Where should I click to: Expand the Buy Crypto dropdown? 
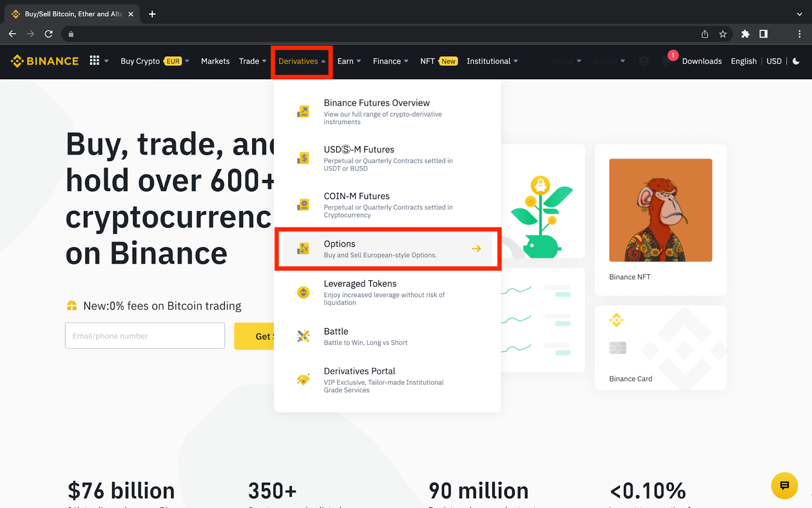tap(154, 61)
